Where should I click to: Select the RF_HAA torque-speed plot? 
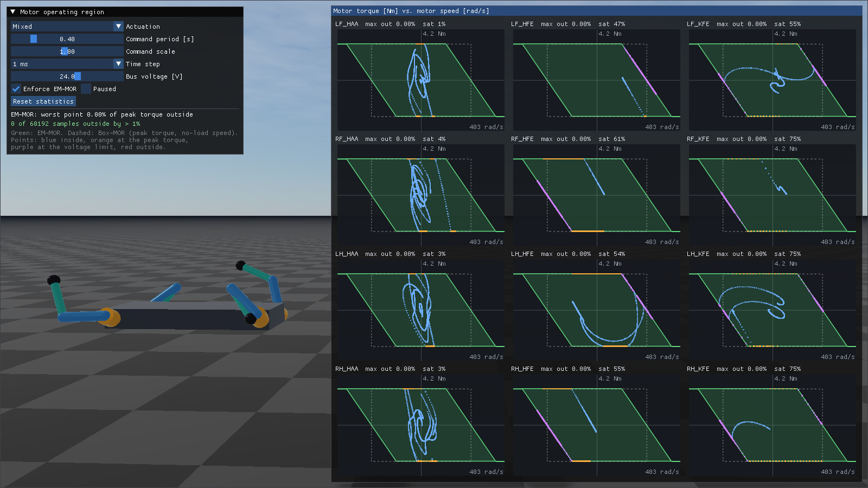point(421,195)
